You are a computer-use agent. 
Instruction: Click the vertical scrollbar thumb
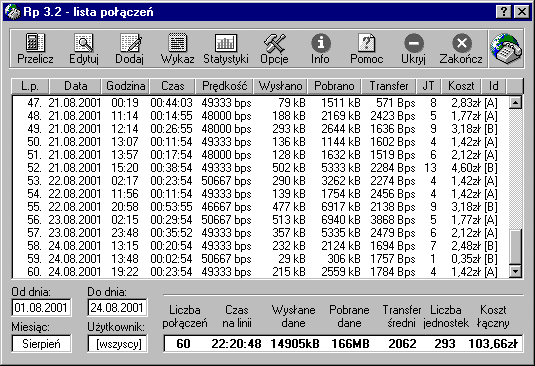click(x=515, y=246)
